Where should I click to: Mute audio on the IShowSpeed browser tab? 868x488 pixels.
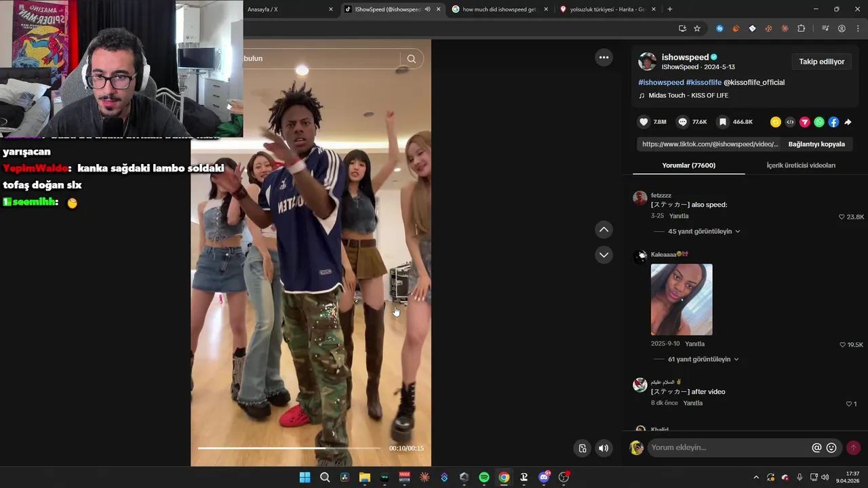click(427, 9)
